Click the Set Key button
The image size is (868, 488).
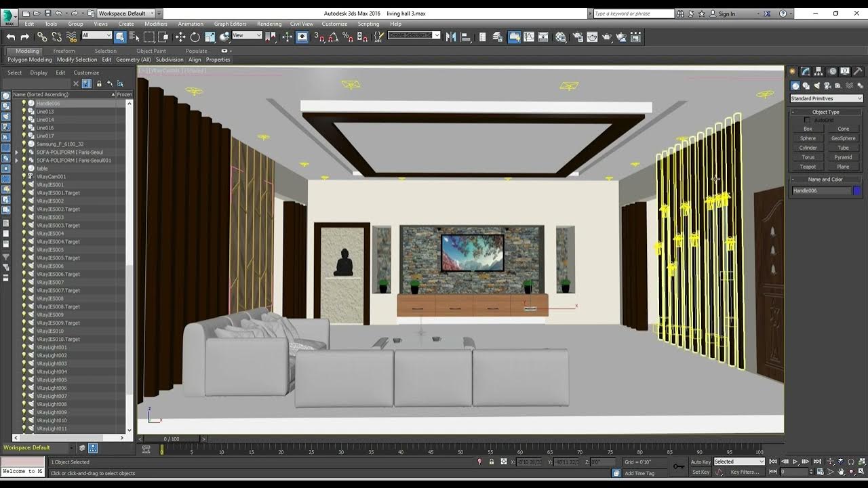[701, 472]
